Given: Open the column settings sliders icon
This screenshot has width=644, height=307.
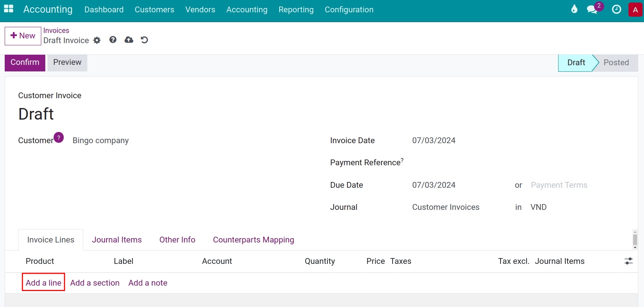Looking at the screenshot, I should tap(629, 261).
